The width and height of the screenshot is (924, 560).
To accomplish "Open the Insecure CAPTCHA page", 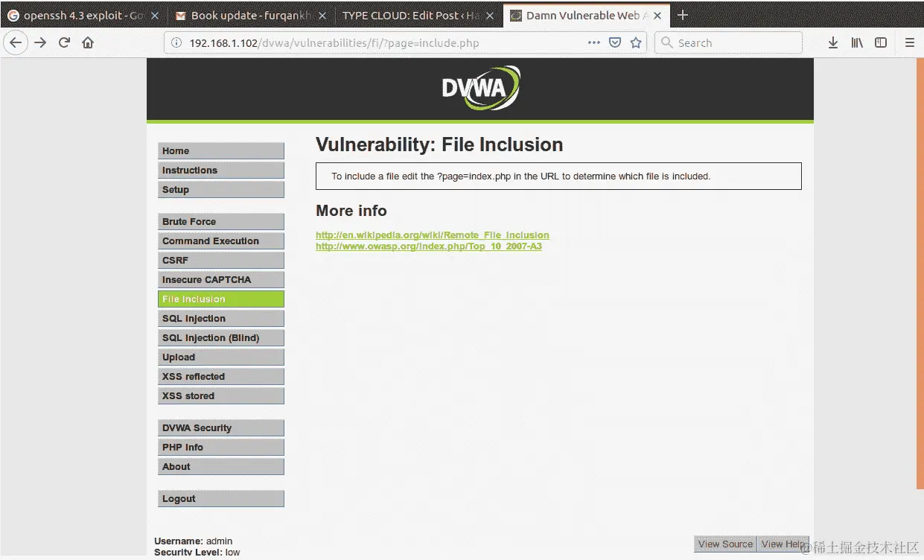I will tap(221, 279).
